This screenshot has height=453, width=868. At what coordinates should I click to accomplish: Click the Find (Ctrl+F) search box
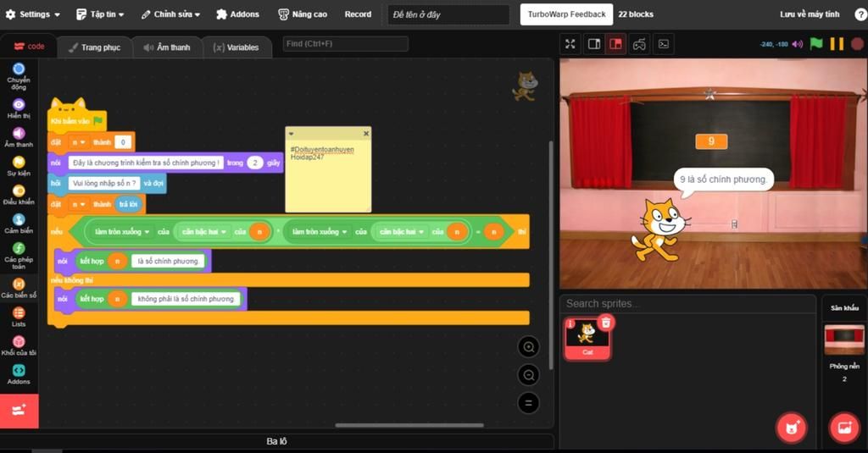346,44
